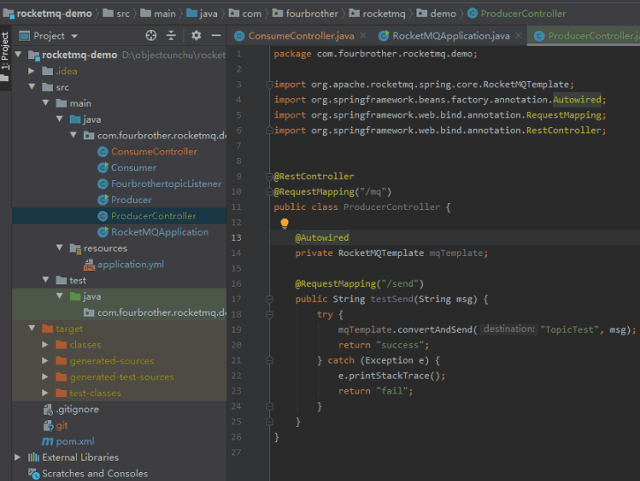This screenshot has height=481, width=640.
Task: Collapse the src folder
Action: [x=32, y=87]
